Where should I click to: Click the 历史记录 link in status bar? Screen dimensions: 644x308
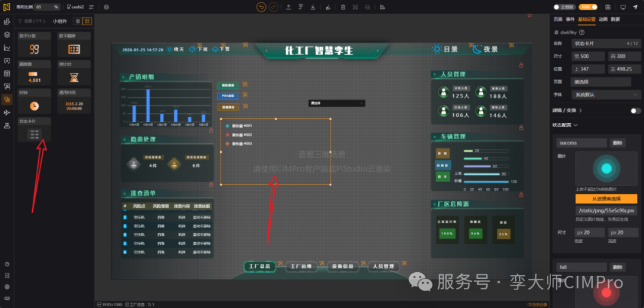click(537, 304)
